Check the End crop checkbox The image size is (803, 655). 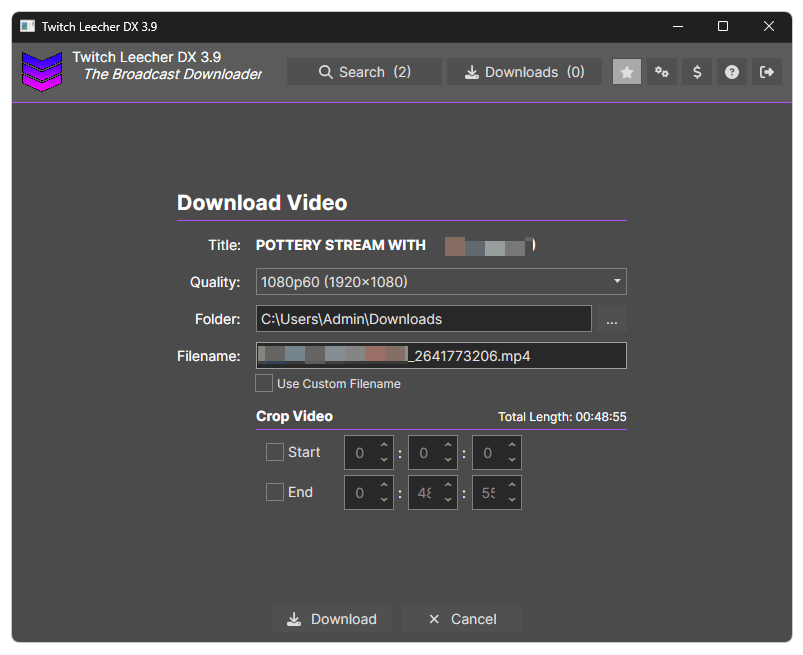(275, 492)
